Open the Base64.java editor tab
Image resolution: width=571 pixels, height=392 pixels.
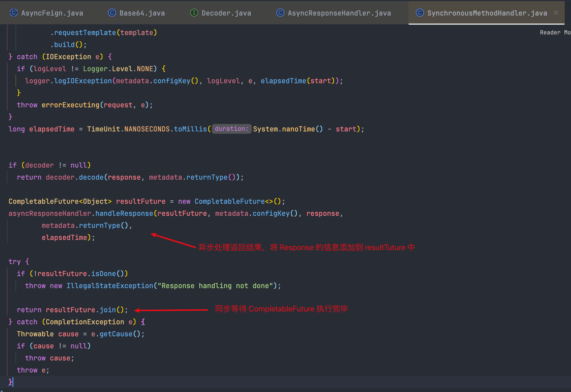click(136, 13)
